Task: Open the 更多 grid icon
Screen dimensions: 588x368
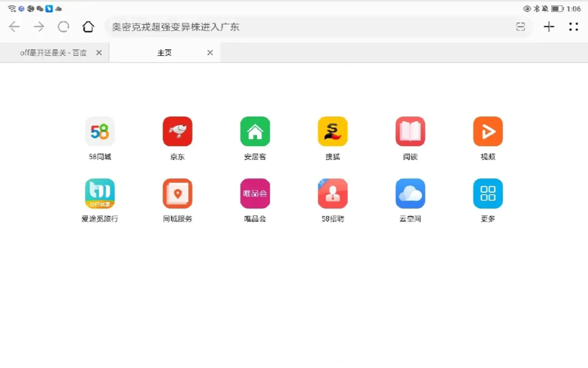Action: pyautogui.click(x=488, y=193)
